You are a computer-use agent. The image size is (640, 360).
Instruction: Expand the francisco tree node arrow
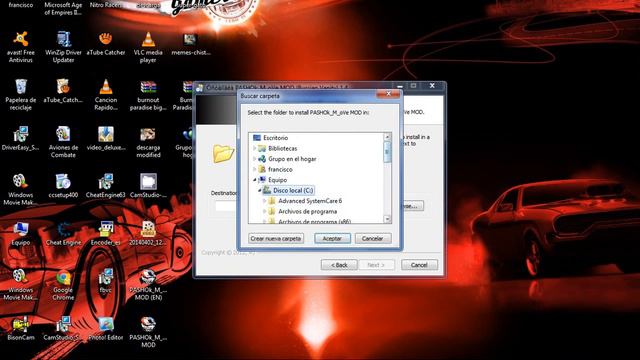(x=255, y=169)
